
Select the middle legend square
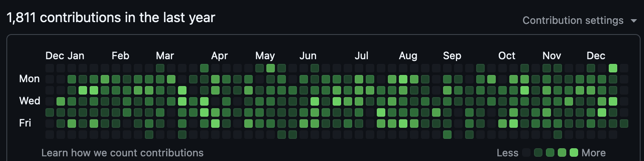[551, 152]
